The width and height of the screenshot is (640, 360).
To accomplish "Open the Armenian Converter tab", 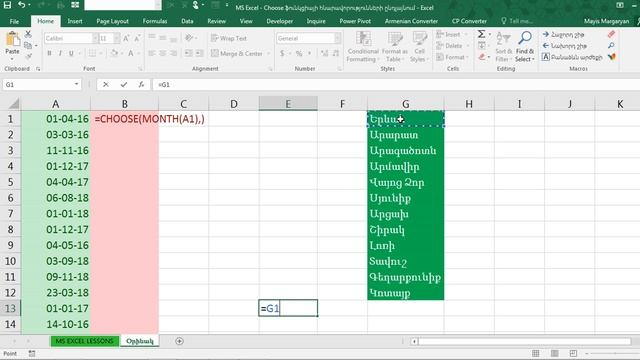I will (411, 21).
